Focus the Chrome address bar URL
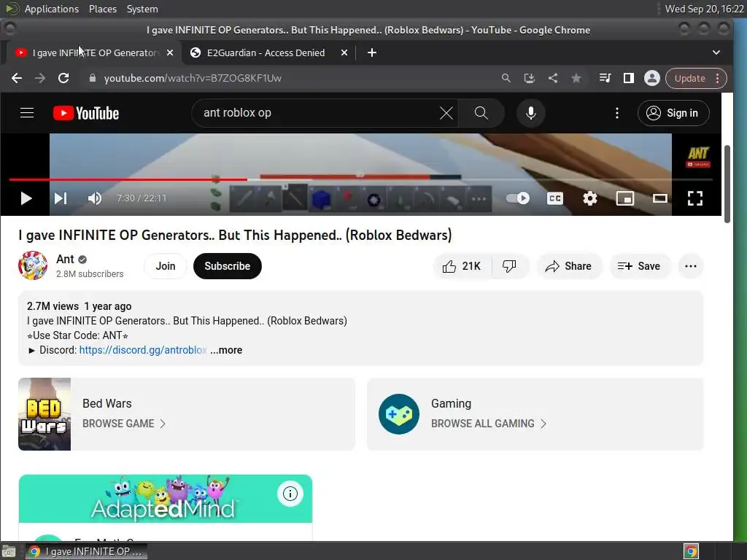Viewport: 747px width, 560px height. point(193,78)
